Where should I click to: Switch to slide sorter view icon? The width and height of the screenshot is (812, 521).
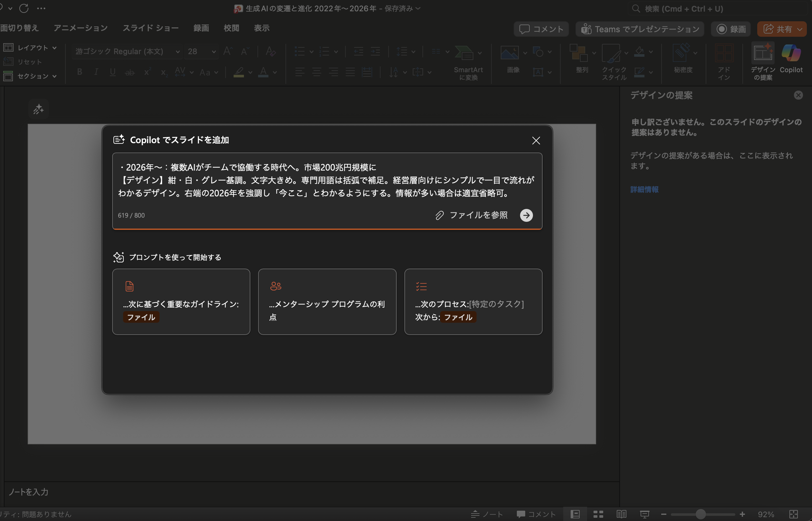coord(598,514)
